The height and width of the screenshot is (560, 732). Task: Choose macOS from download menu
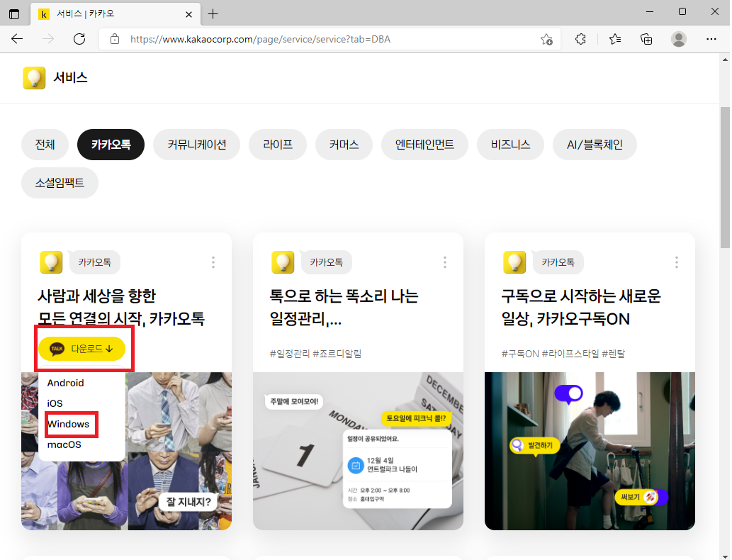64,444
